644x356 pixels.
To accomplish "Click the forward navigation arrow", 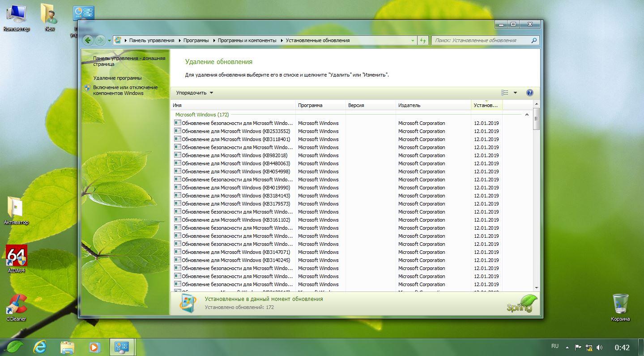I will [100, 40].
